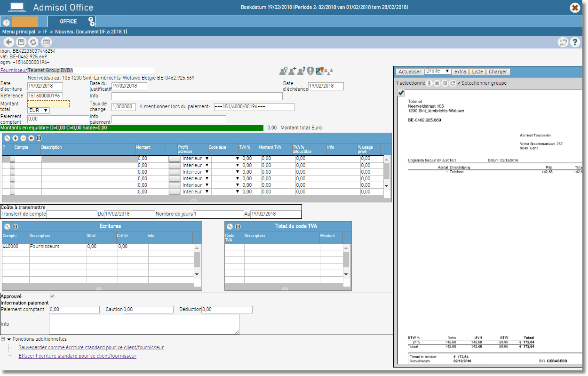The height and width of the screenshot is (376, 588).
Task: Open the supplier map location icon
Action: point(320,71)
